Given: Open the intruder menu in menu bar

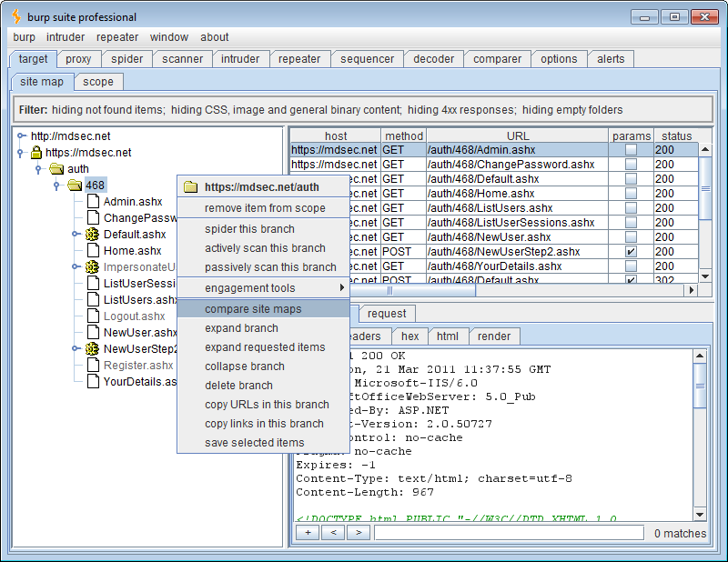Looking at the screenshot, I should pos(66,37).
